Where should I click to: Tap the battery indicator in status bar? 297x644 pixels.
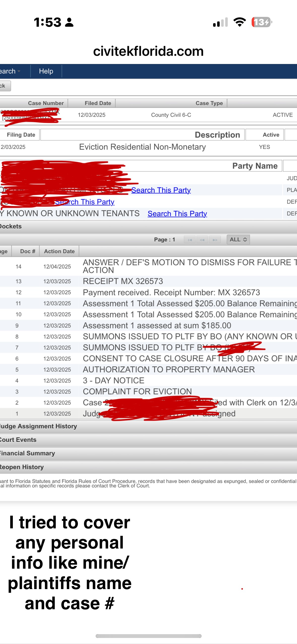click(261, 22)
